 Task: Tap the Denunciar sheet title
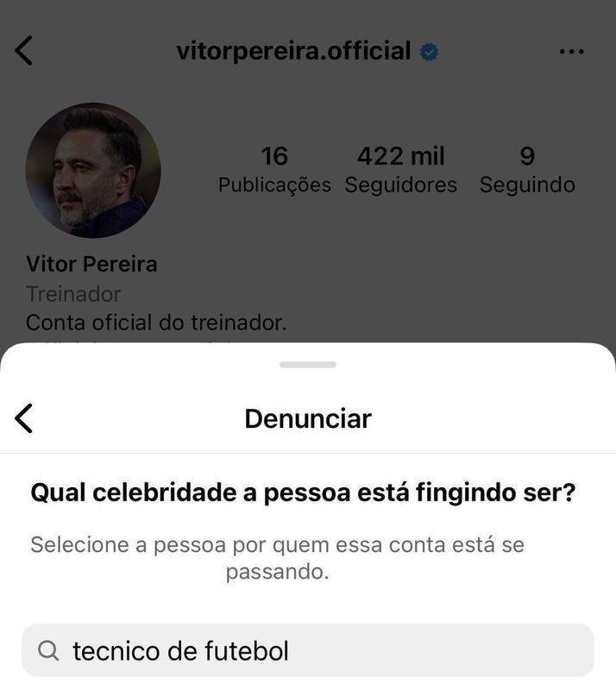pos(307,417)
